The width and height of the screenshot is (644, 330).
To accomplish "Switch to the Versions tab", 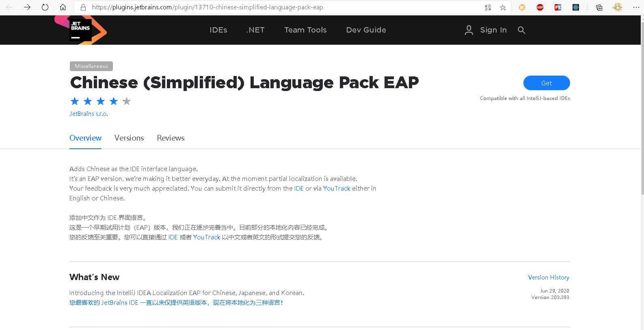I will 129,138.
